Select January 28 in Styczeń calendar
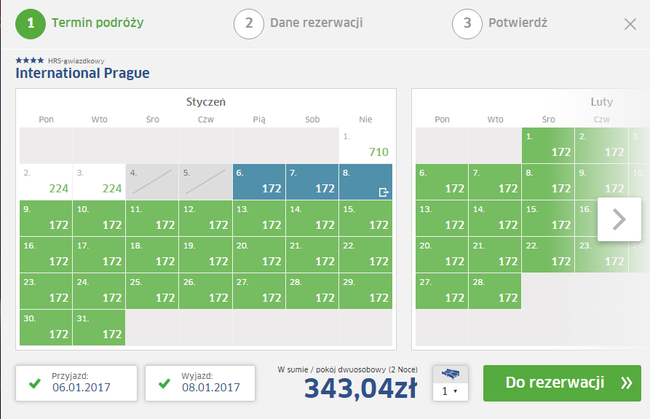650x419 pixels. [x=312, y=291]
